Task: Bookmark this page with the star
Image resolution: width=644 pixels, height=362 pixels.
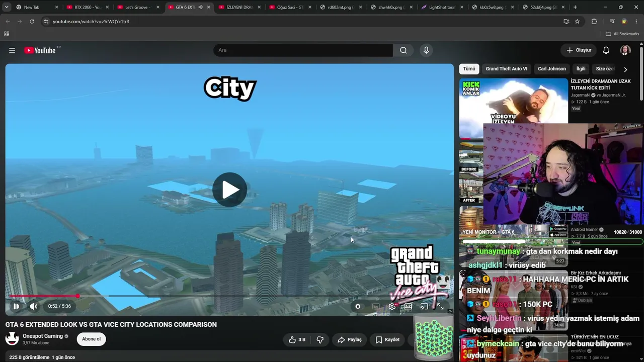Action: tap(577, 22)
